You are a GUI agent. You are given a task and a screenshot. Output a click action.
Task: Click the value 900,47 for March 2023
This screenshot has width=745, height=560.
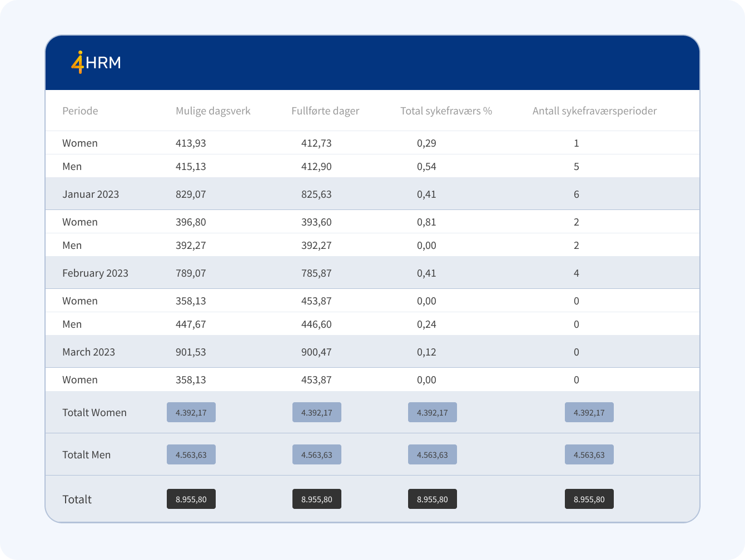316,352
